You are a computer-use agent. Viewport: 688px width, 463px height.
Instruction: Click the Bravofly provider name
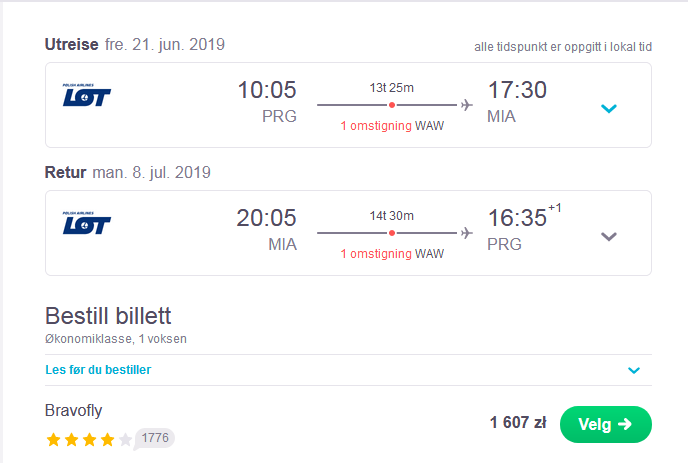pyautogui.click(x=73, y=411)
